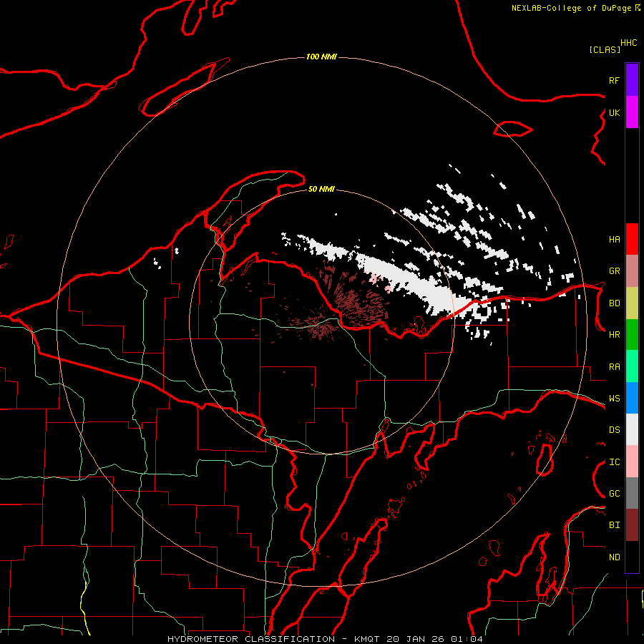Click the IC legend label
The height and width of the screenshot is (644, 644).
click(x=614, y=462)
